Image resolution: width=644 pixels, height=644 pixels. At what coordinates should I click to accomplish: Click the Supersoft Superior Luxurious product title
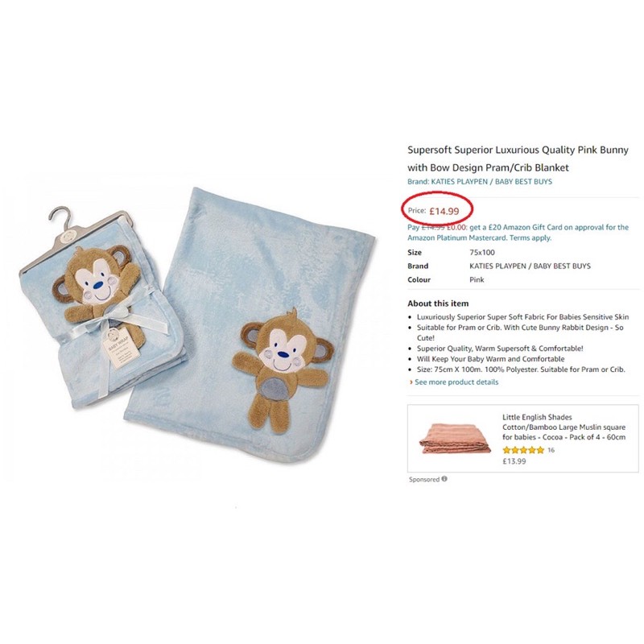coord(518,159)
